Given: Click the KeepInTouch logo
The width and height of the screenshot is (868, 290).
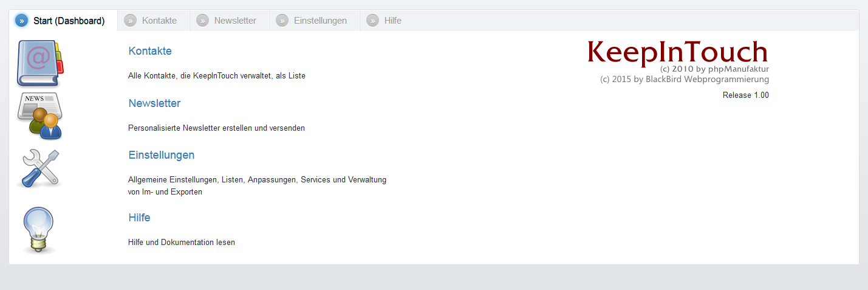Looking at the screenshot, I should [x=678, y=52].
